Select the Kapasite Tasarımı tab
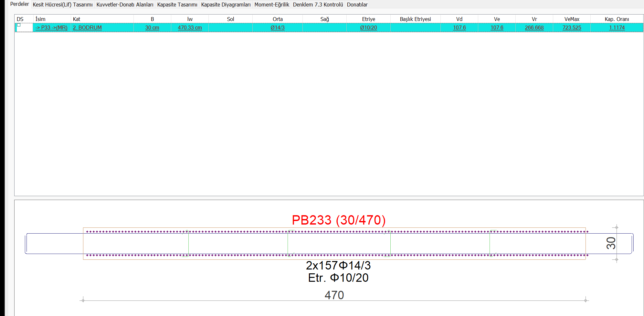 (x=177, y=5)
